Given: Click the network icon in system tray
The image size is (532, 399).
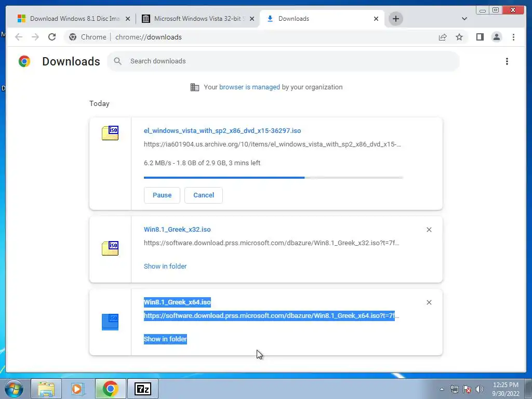Looking at the screenshot, I should (x=454, y=389).
